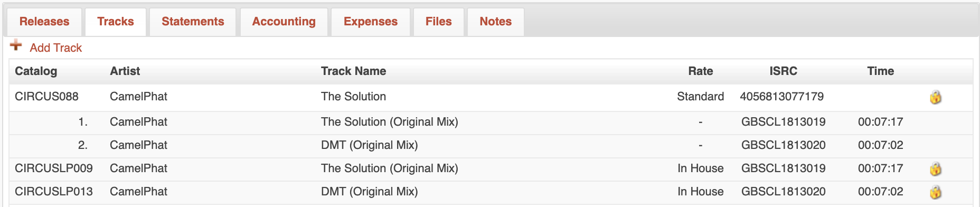
Task: Switch to the Notes tab
Action: 496,22
